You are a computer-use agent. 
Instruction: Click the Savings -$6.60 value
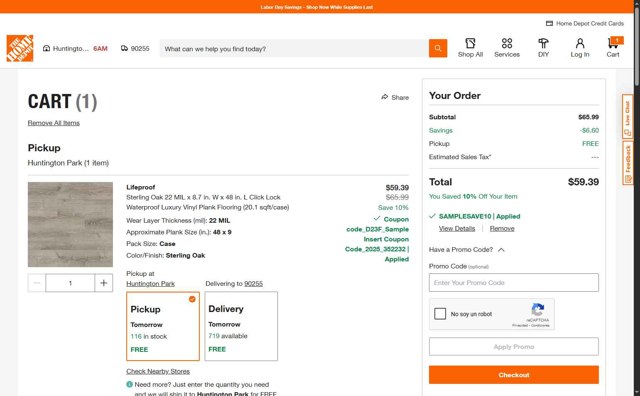pyautogui.click(x=589, y=131)
